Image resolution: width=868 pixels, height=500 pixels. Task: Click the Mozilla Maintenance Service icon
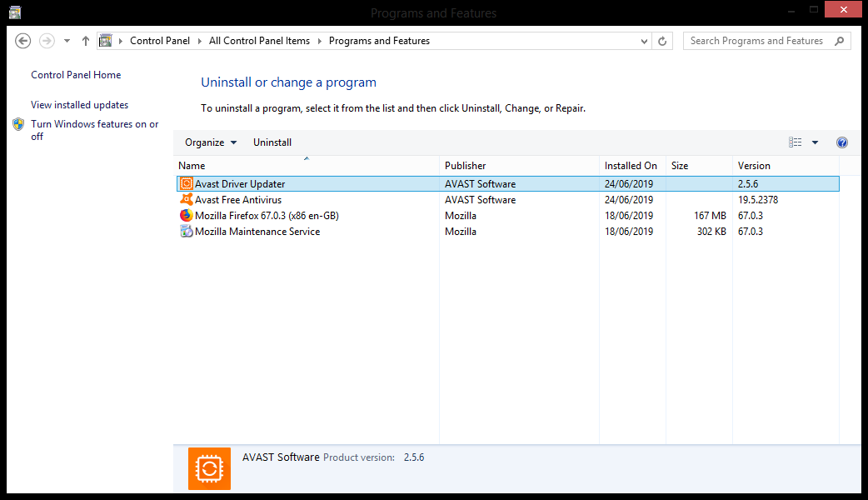pos(187,232)
